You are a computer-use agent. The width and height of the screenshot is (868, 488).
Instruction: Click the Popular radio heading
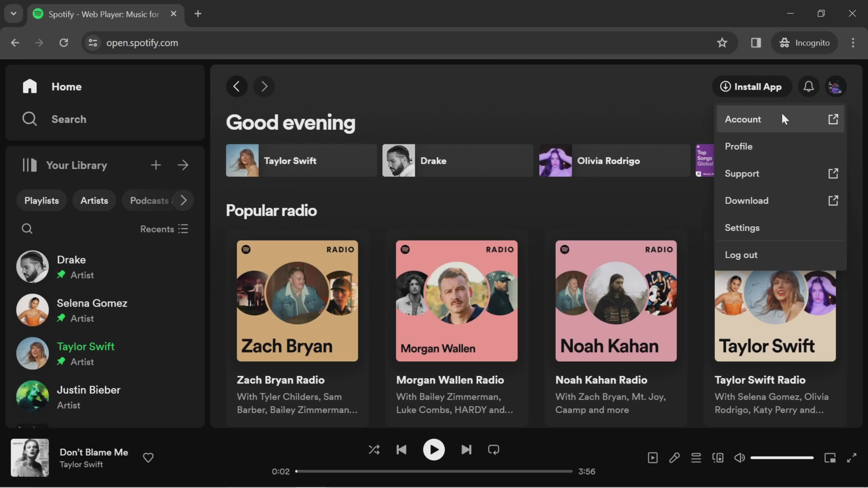pos(271,211)
